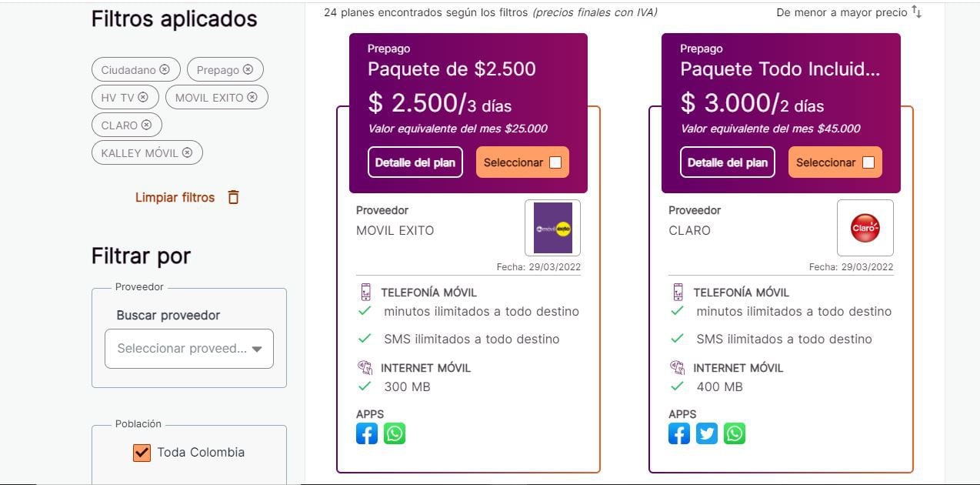The image size is (980, 485).
Task: Click the Movil Exito provider logo
Action: (552, 228)
